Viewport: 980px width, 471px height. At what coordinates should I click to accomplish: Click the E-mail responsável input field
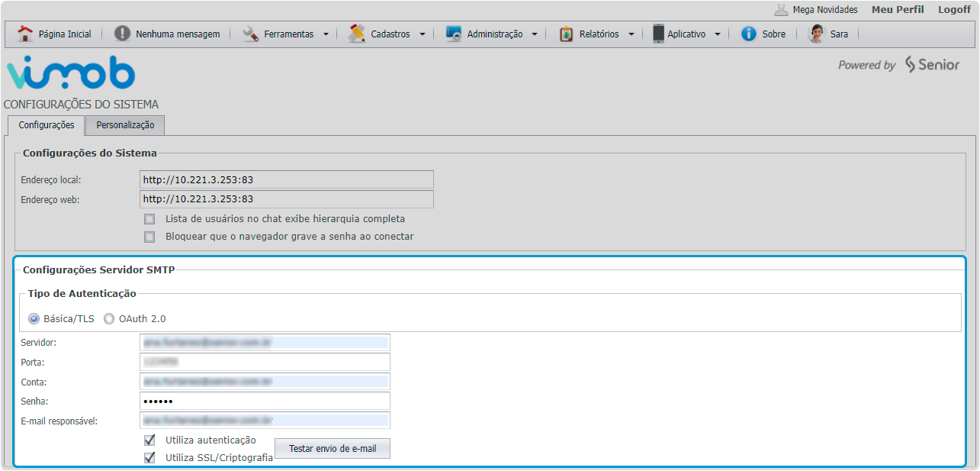[265, 421]
